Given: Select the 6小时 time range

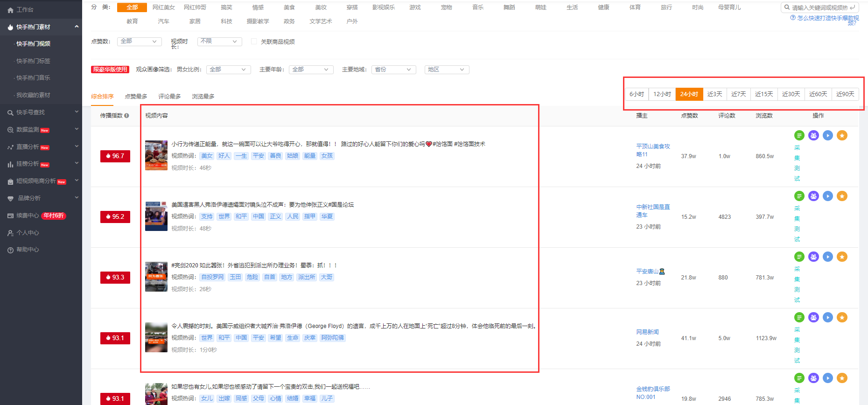Looking at the screenshot, I should 637,94.
